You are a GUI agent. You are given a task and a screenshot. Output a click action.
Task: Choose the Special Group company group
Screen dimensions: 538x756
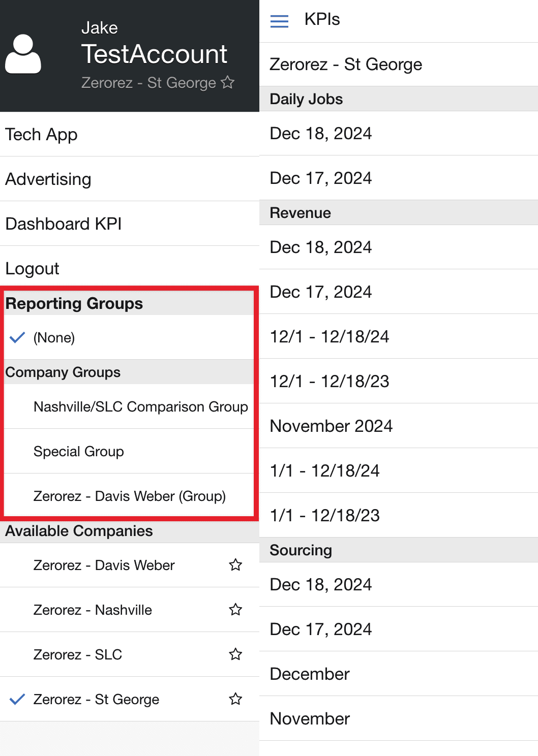click(129, 451)
